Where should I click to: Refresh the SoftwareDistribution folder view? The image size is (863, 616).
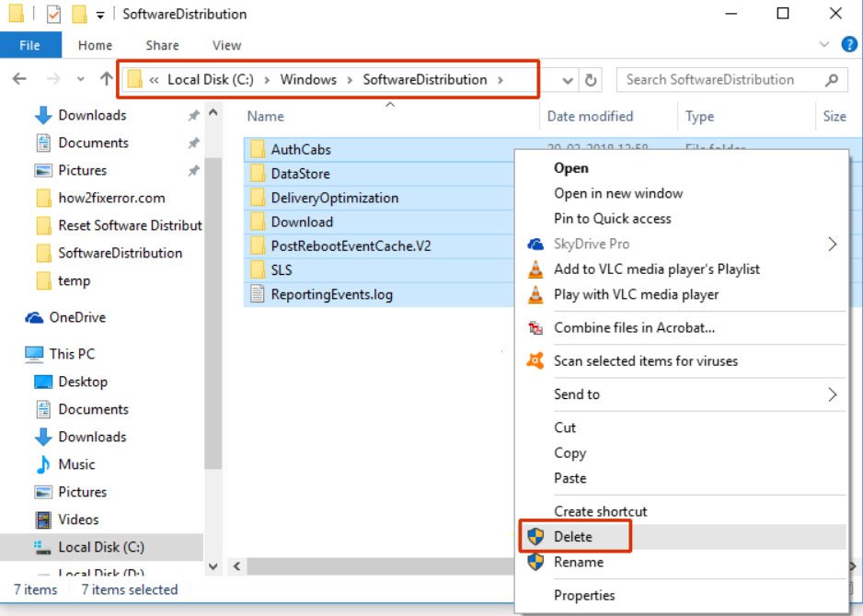[591, 80]
